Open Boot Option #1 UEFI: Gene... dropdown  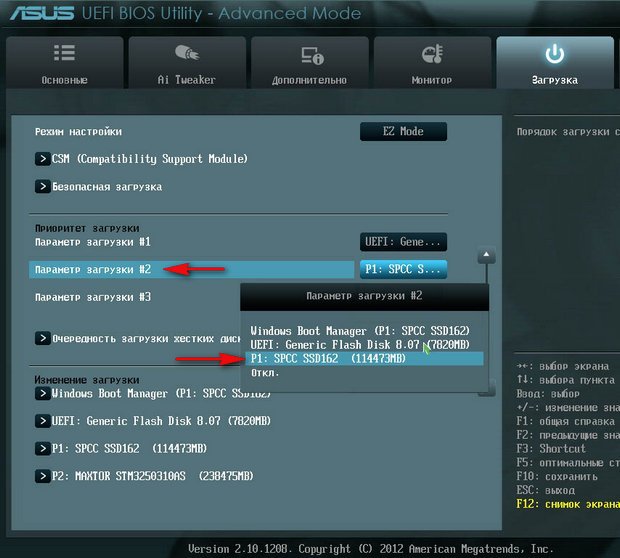pos(403,242)
